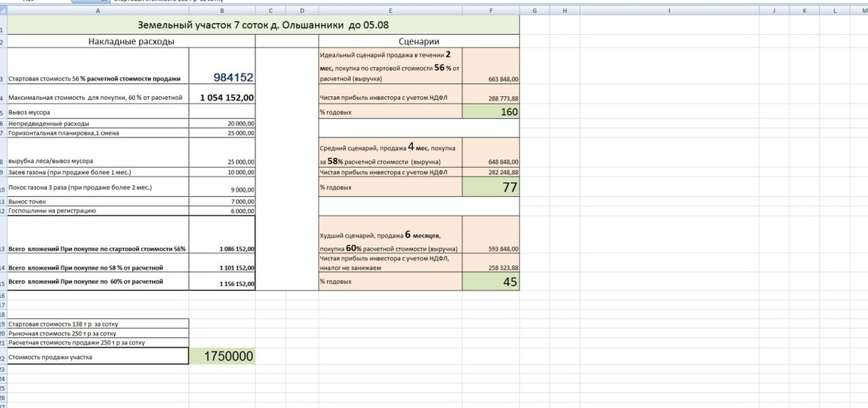
Task: Click 'Покос газона 3 раза' cell
Action: 98,187
